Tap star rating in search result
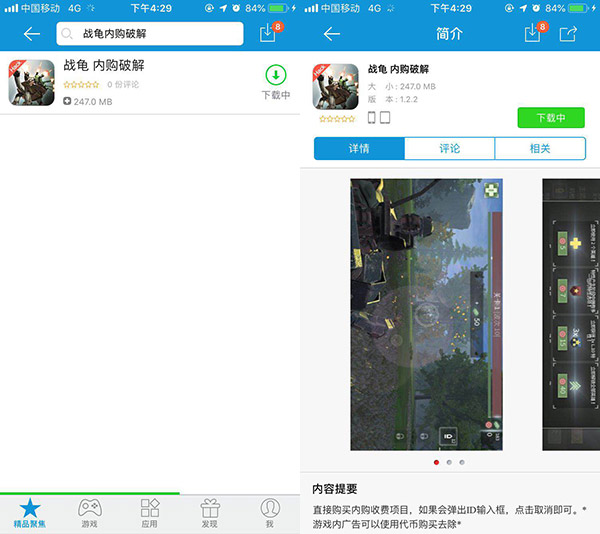600x534 pixels. (x=81, y=85)
